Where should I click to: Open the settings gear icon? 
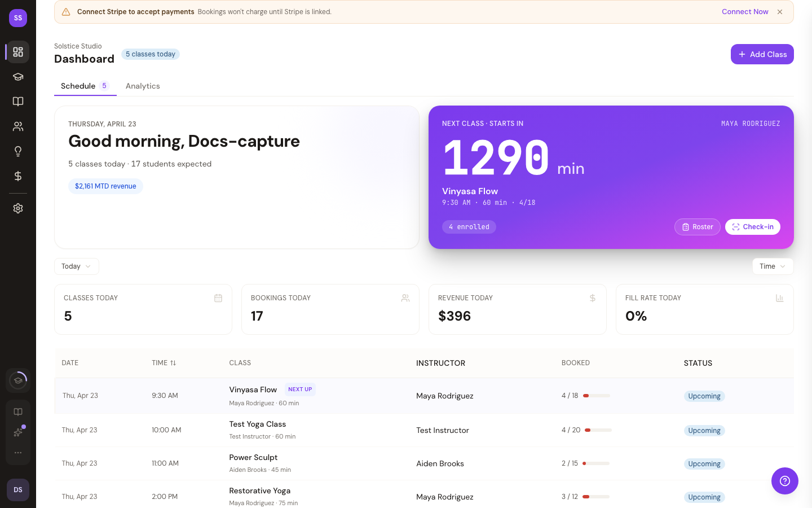pos(18,208)
